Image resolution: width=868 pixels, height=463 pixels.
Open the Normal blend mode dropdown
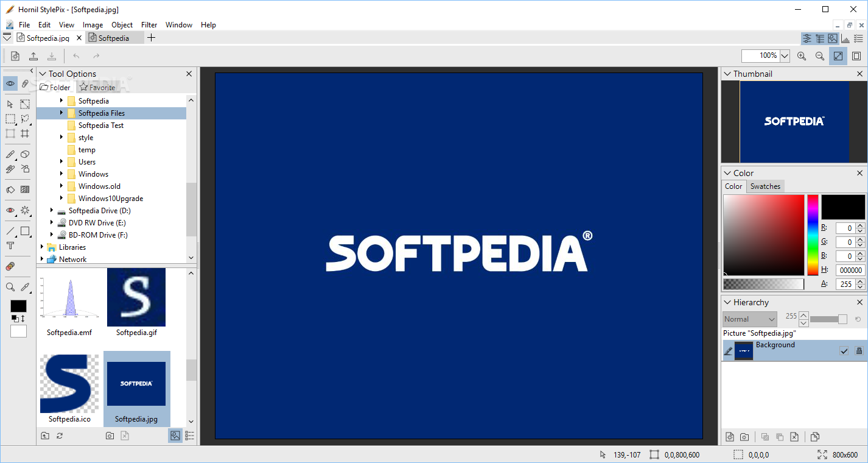click(x=750, y=319)
